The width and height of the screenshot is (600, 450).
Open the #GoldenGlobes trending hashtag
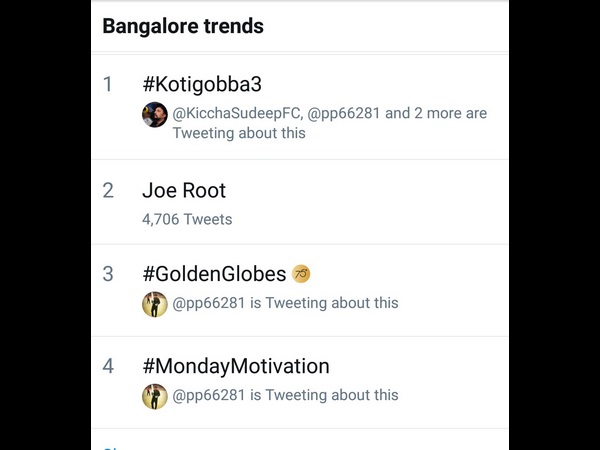214,274
